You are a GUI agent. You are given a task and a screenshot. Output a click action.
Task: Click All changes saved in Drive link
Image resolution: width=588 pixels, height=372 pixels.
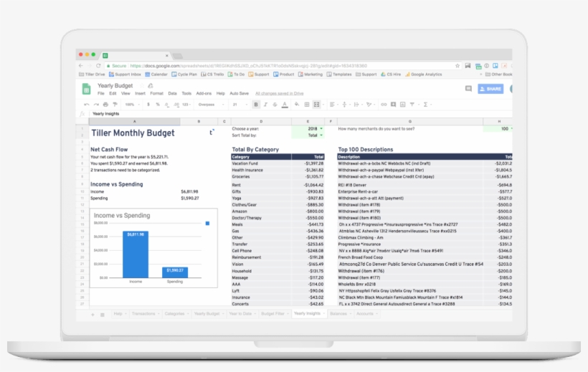coord(279,93)
